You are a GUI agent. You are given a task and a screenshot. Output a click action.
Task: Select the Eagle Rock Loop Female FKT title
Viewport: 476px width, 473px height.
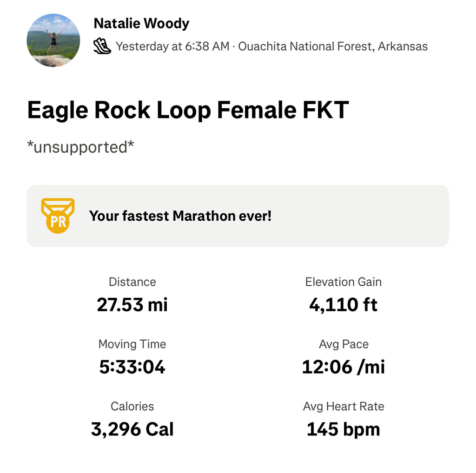tap(188, 111)
